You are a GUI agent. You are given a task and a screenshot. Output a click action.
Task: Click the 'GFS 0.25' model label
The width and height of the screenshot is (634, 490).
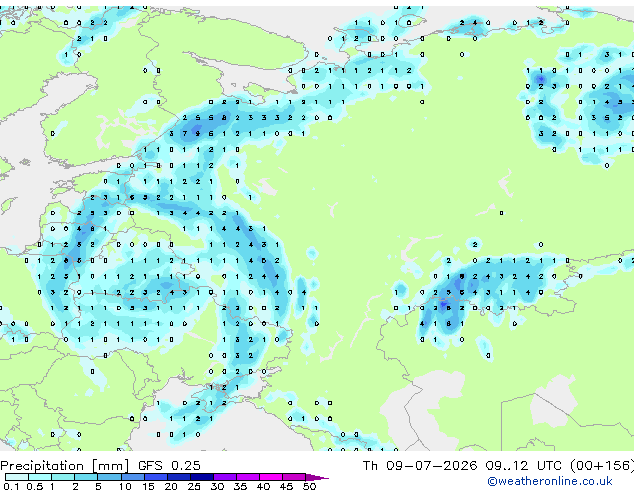pos(169,466)
